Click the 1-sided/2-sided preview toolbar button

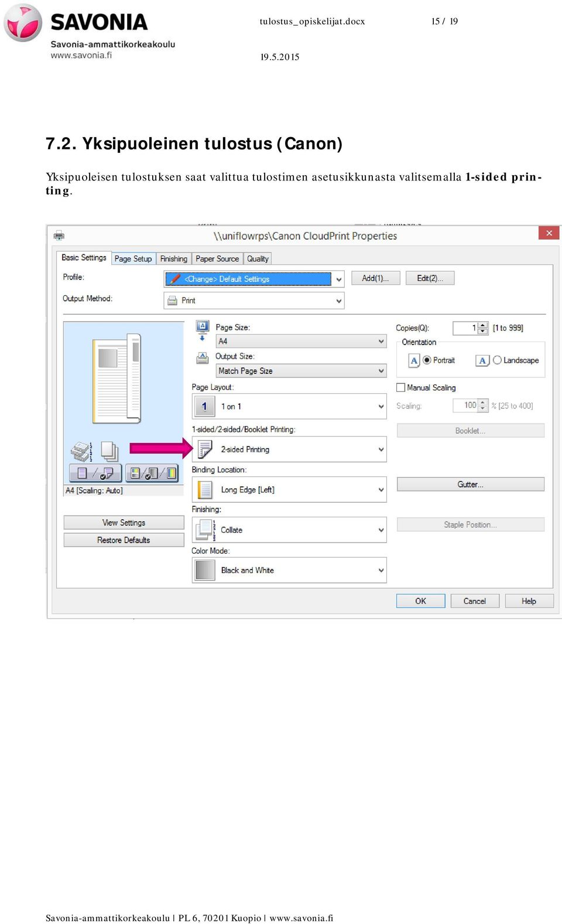tap(95, 473)
